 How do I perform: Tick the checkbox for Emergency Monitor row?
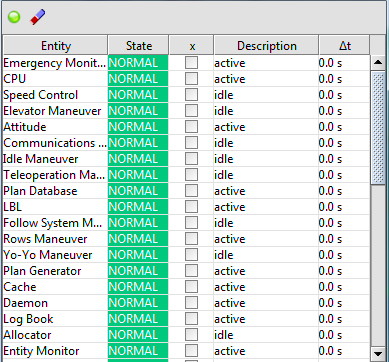coord(191,63)
